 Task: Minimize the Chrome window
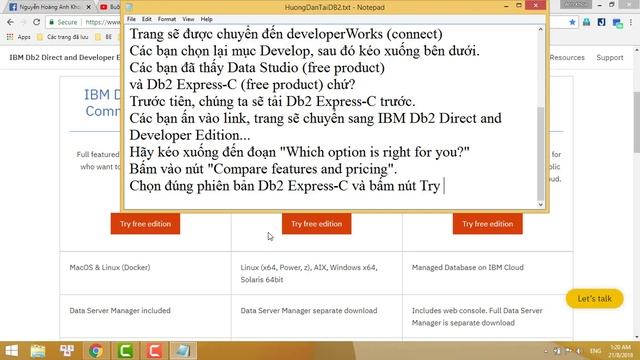coord(599,5)
